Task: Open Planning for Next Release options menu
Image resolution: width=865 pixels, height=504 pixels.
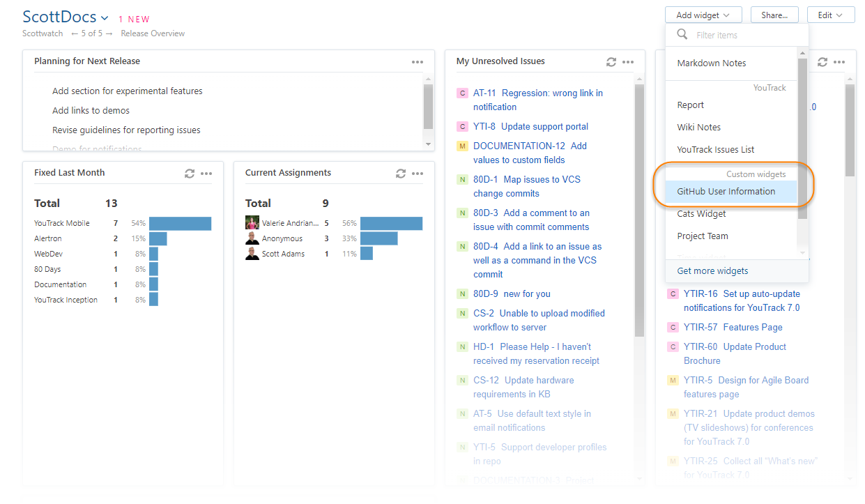Action: pyautogui.click(x=418, y=62)
